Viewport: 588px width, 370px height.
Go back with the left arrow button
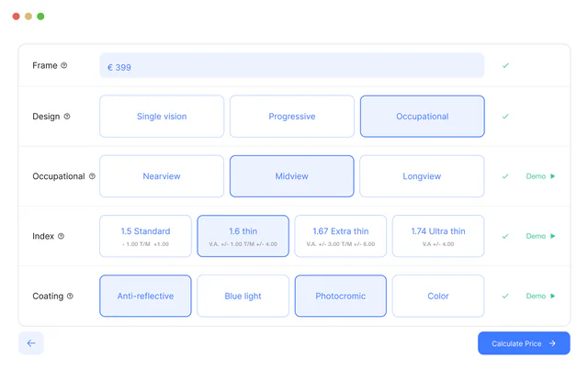[x=31, y=343]
